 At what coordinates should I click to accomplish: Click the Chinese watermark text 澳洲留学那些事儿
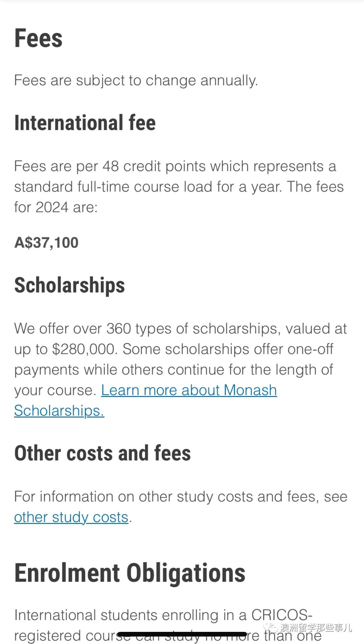click(316, 627)
